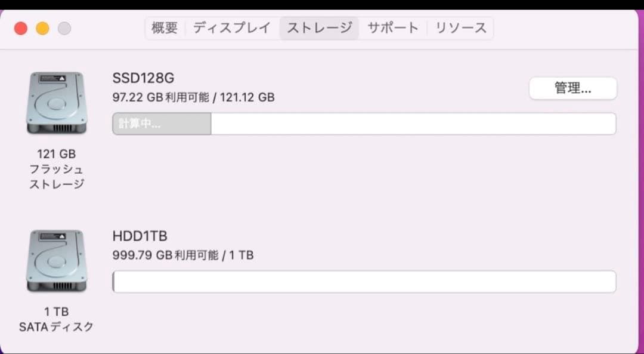Click the 計算中... calculating progress bar
Image resolution: width=644 pixels, height=354 pixels.
point(161,124)
